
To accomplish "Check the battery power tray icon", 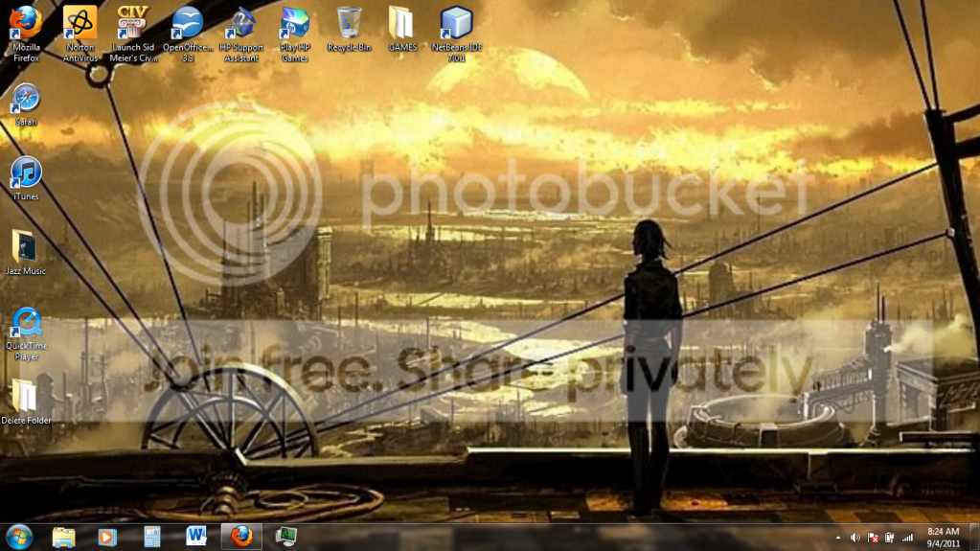I will pos(889,538).
